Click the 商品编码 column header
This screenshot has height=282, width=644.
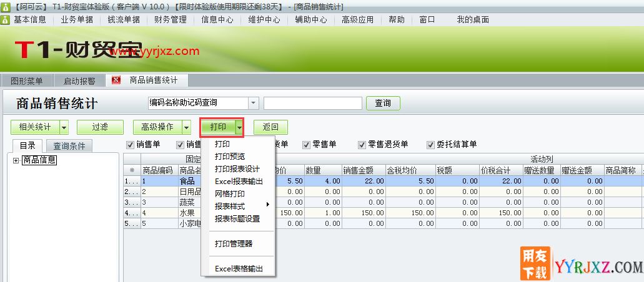click(159, 170)
